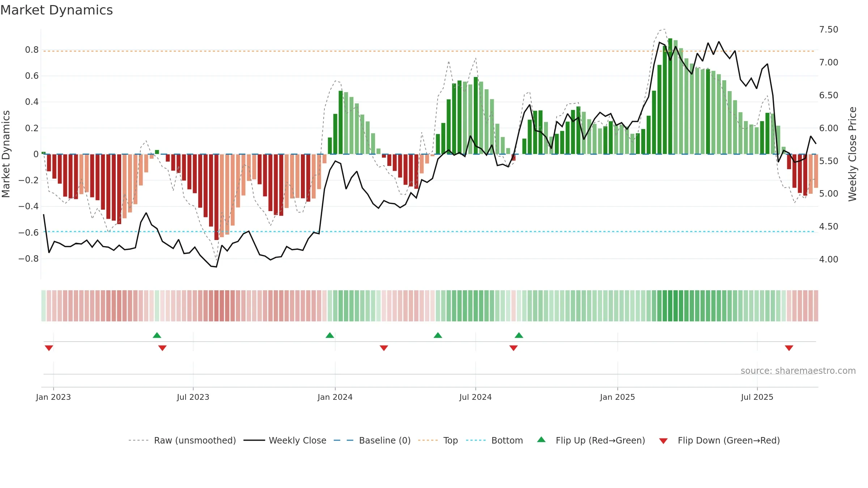Click the 'source: sharemaestro.com' text
The height and width of the screenshot is (488, 868).
click(798, 371)
